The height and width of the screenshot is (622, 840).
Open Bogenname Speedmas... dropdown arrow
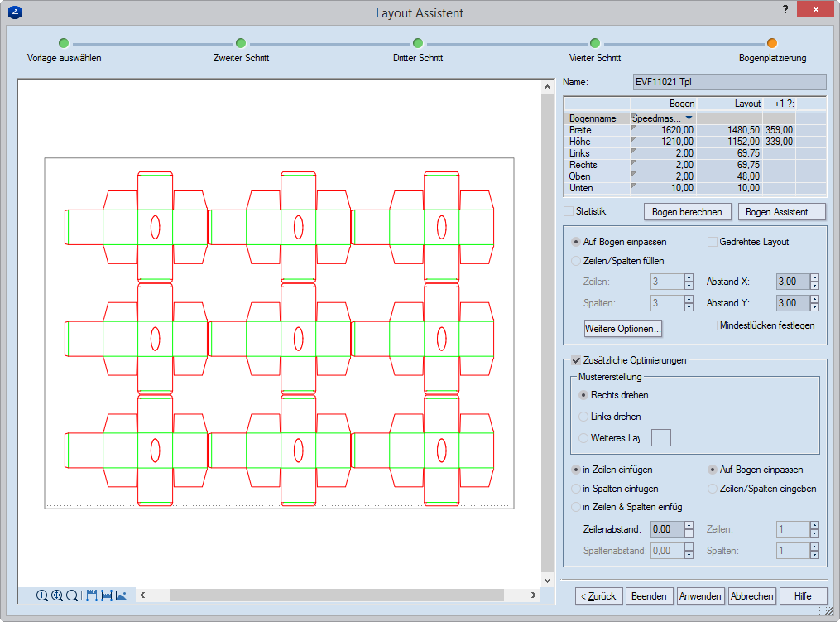[x=689, y=118]
